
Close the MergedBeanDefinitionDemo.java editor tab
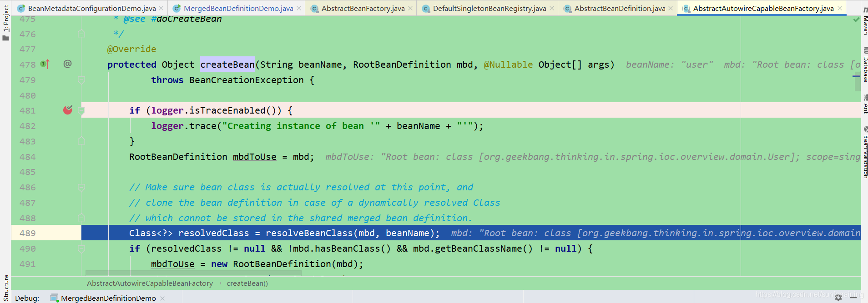point(299,8)
